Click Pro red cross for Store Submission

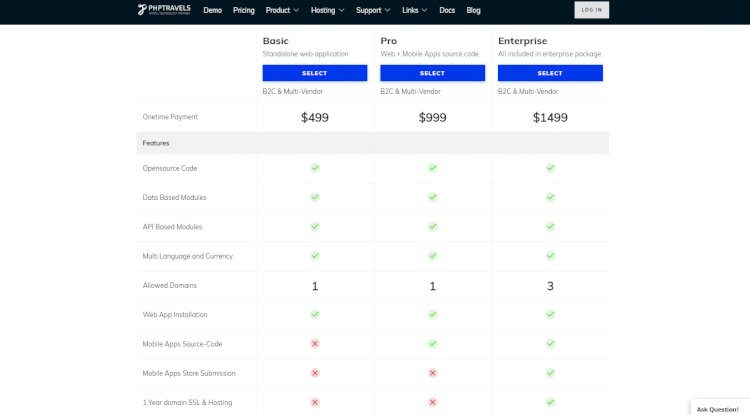[x=432, y=373]
